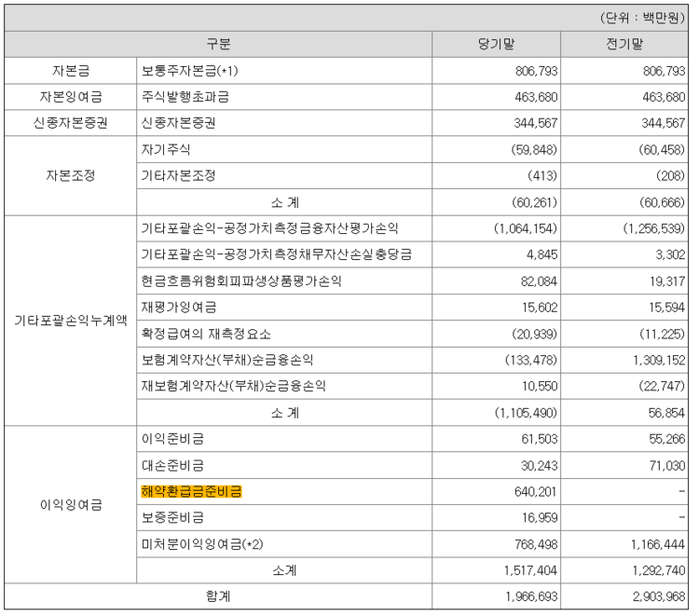Viewport: 699px width, 616px height.
Task: Click the value 61,503
Action: (x=540, y=439)
